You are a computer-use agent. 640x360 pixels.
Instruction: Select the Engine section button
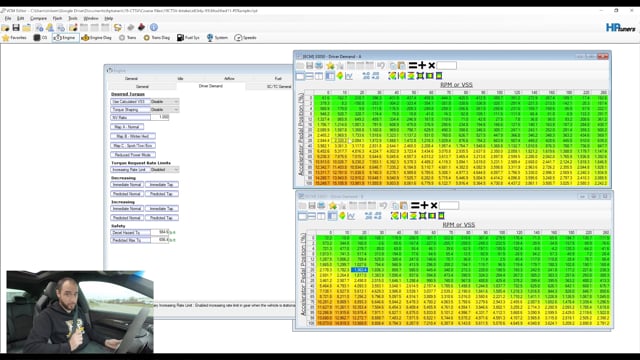(65, 38)
